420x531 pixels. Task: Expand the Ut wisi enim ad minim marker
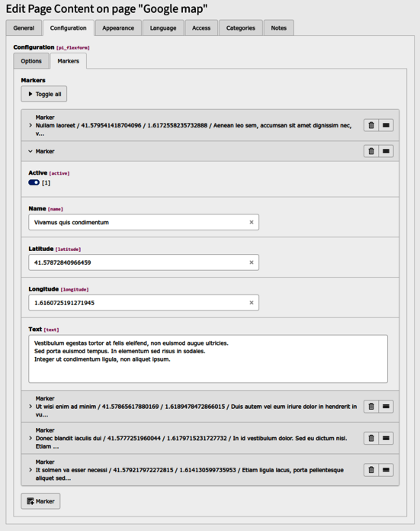[x=30, y=407]
